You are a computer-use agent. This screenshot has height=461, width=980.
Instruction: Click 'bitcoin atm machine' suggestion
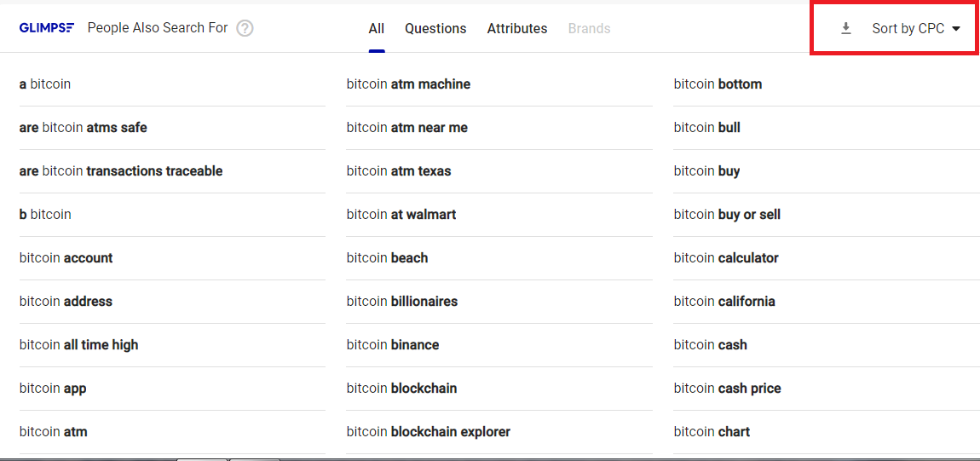click(408, 84)
